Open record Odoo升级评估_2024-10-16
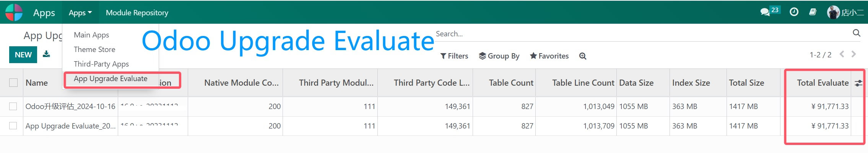 [x=70, y=106]
